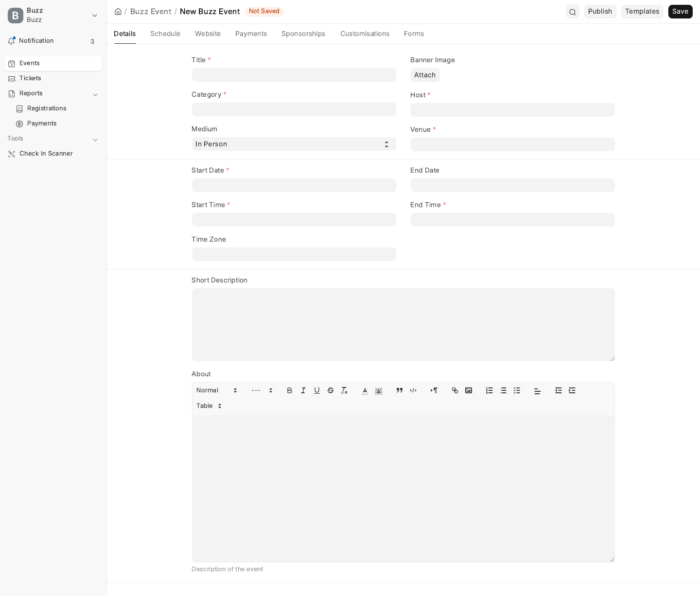The height and width of the screenshot is (596, 700).
Task: Click the Publish button
Action: tap(600, 12)
